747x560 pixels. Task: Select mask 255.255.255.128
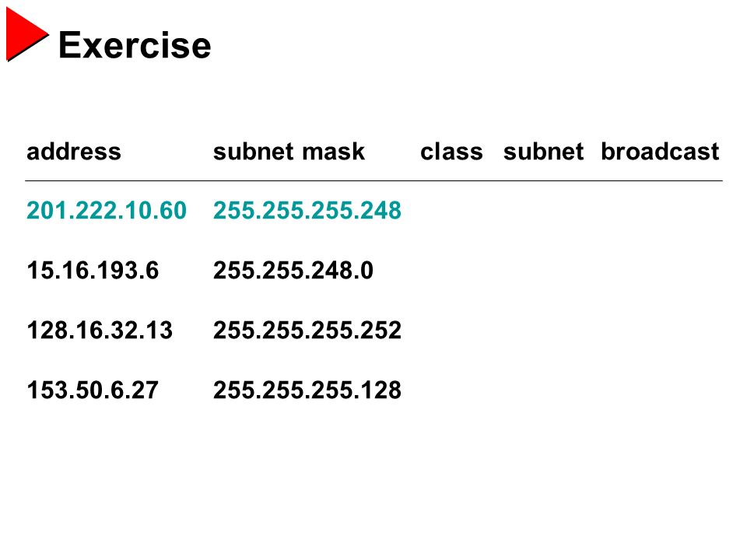pyautogui.click(x=307, y=390)
